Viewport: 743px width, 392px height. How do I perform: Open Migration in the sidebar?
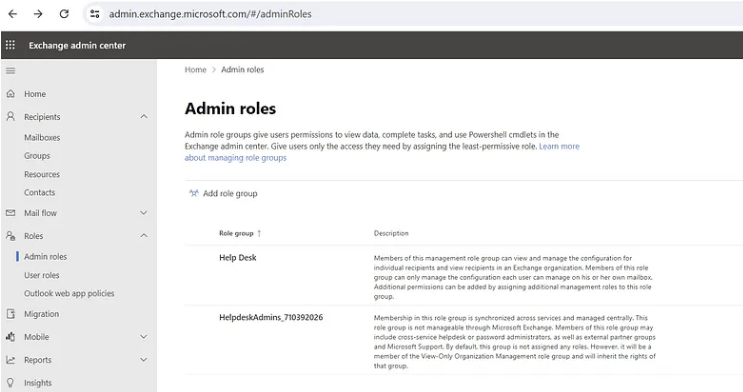(42, 314)
